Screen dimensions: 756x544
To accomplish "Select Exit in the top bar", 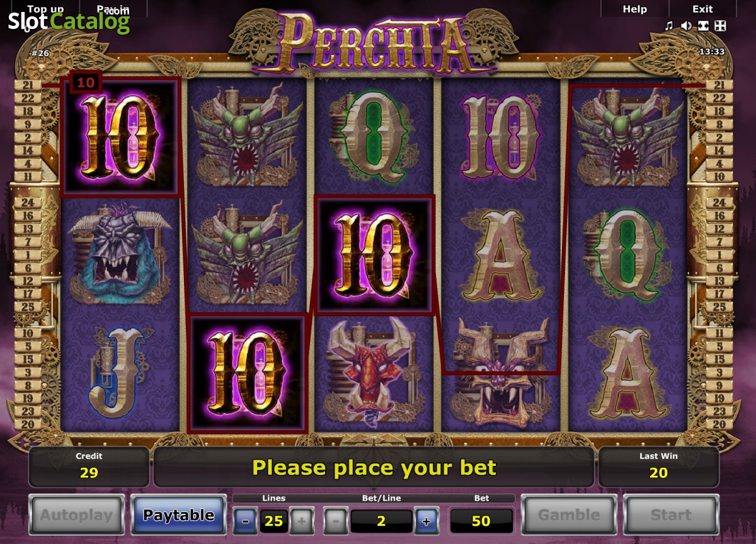I will [x=702, y=9].
